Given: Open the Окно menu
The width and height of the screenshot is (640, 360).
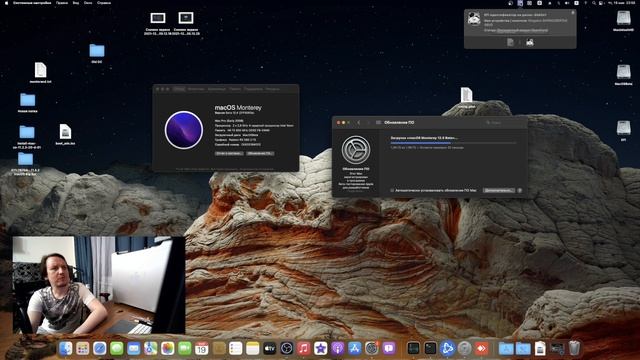Looking at the screenshot, I should coord(88,3).
